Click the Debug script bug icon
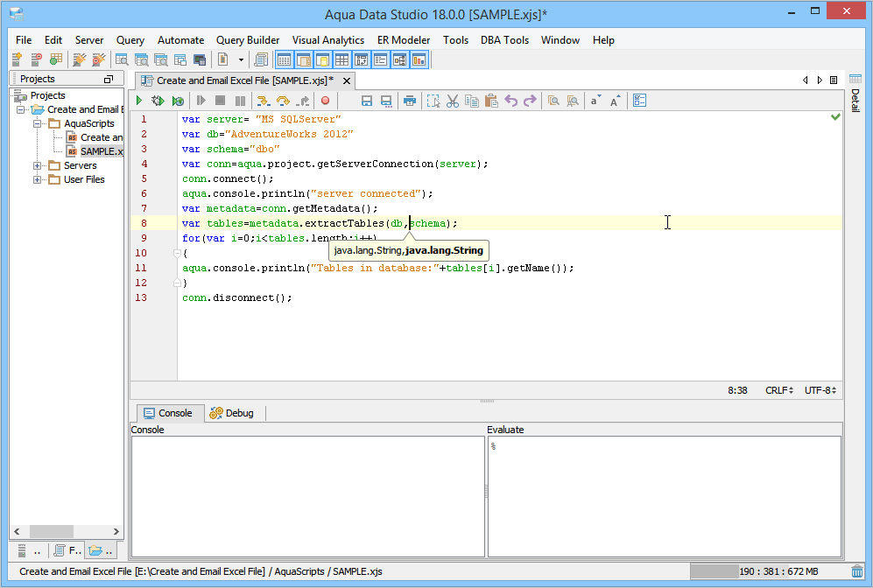This screenshot has width=873, height=588. [x=158, y=101]
